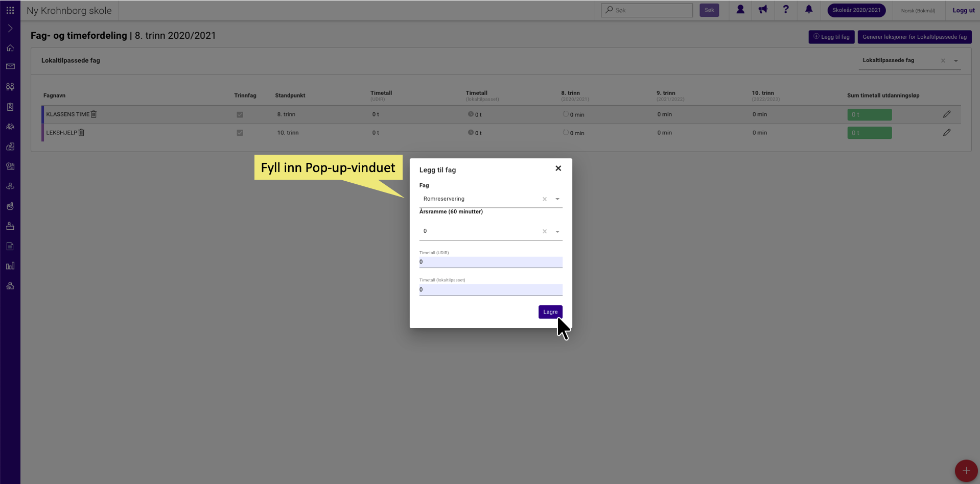Click the Fagnavn column header

pos(54,95)
